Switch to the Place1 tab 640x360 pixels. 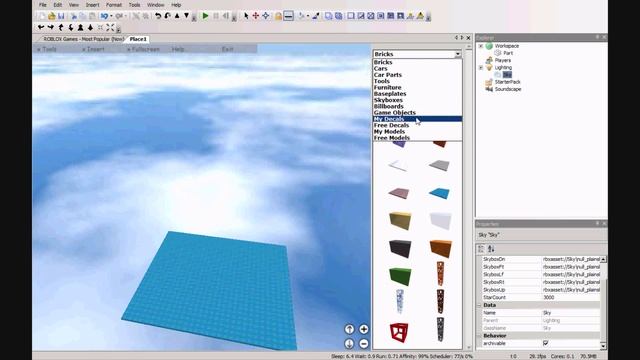coord(138,39)
